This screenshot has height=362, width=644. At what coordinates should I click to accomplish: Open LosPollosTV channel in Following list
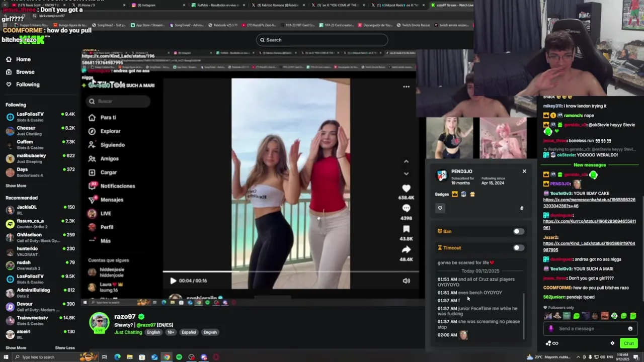pos(40,117)
